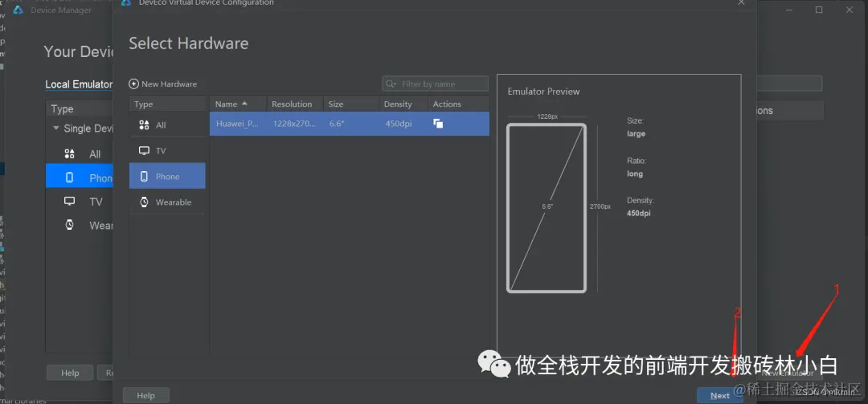868x404 pixels.
Task: Open Local Emulator tab in Device Manager
Action: click(x=79, y=84)
